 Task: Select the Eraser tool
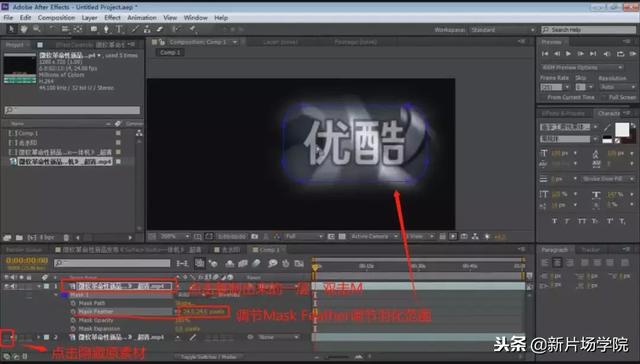(160, 29)
